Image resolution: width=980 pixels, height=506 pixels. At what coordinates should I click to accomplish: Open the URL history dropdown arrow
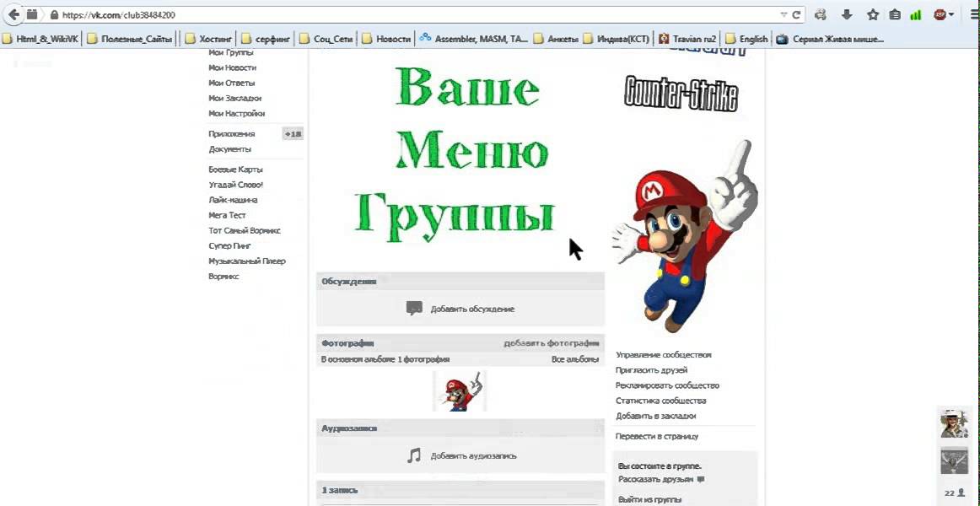[783, 14]
